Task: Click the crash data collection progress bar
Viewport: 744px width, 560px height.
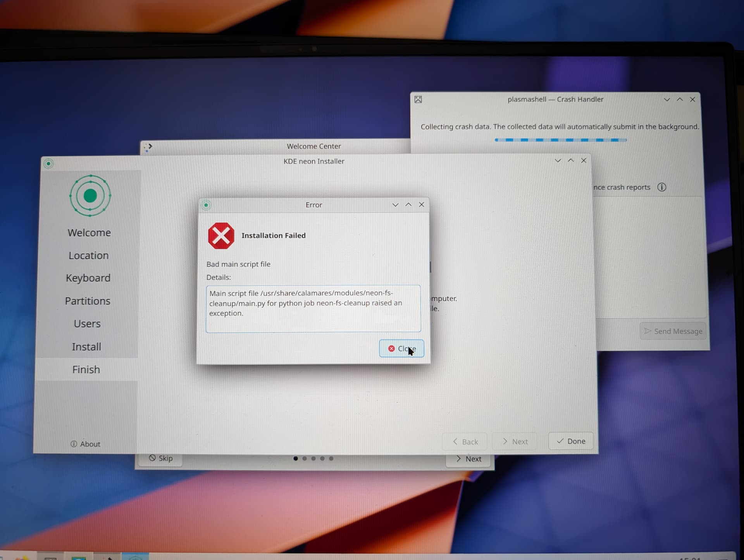Action: [561, 140]
